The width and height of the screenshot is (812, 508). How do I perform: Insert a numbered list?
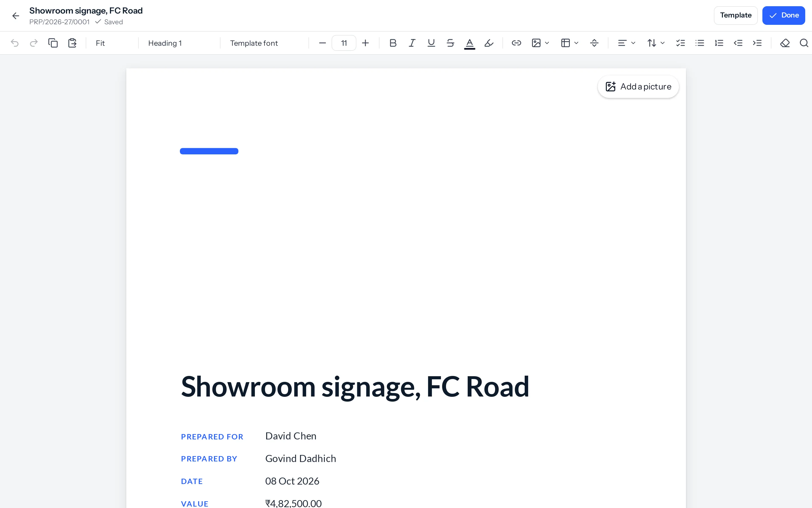tap(719, 43)
